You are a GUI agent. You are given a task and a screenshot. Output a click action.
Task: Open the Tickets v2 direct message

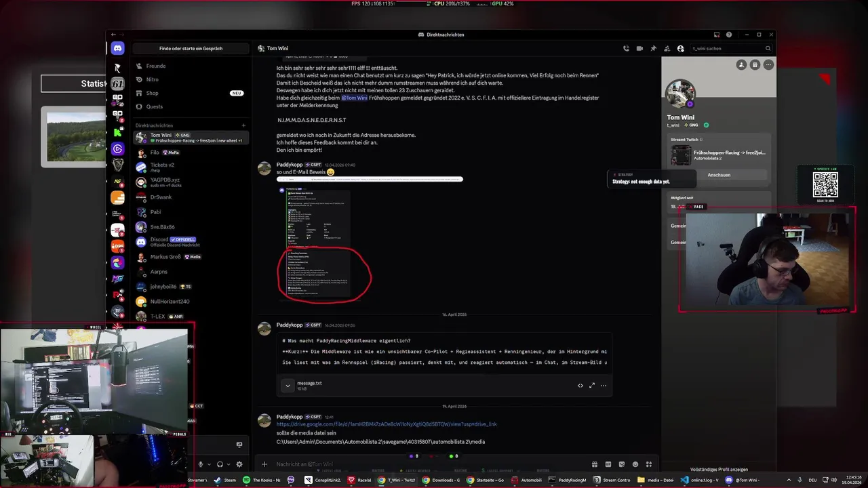pyautogui.click(x=191, y=167)
